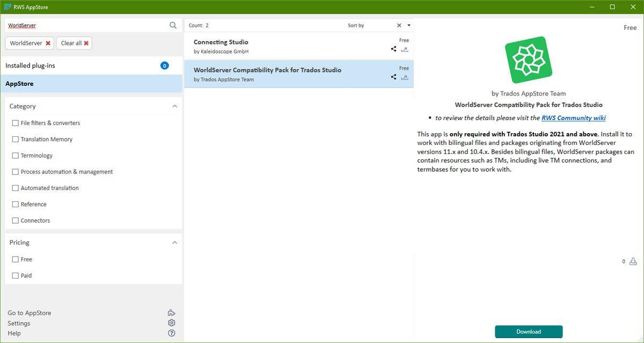Click Connecting Studio download icon
The image size is (644, 343).
405,49
